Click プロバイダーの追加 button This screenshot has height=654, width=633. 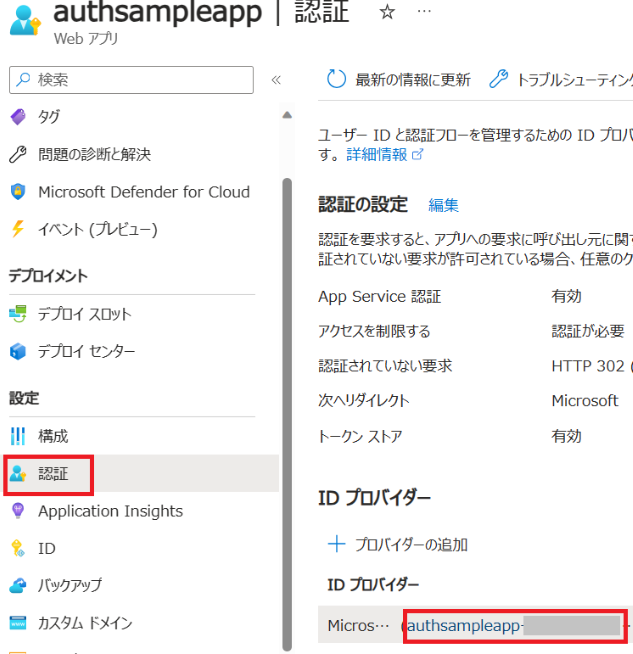[x=398, y=545]
